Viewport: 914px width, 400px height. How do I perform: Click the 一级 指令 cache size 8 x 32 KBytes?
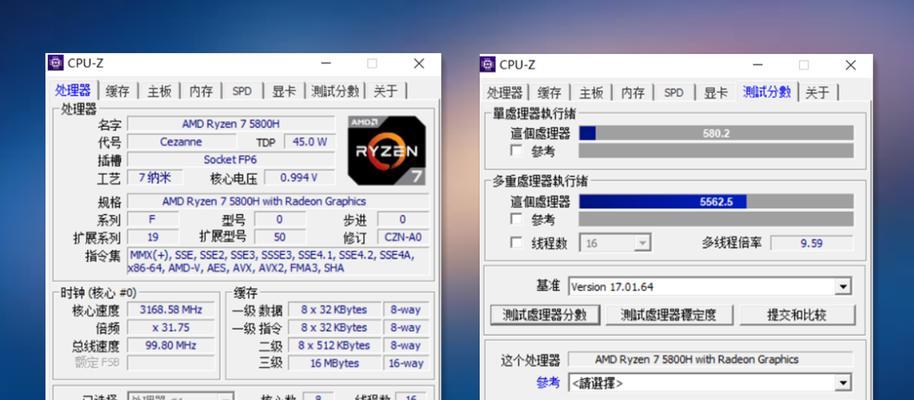(x=335, y=327)
